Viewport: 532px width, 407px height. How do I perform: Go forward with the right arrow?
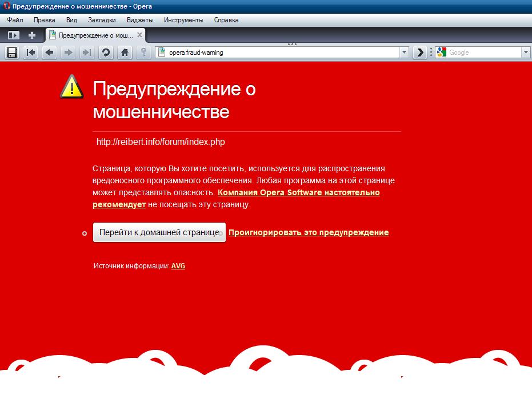tap(68, 53)
